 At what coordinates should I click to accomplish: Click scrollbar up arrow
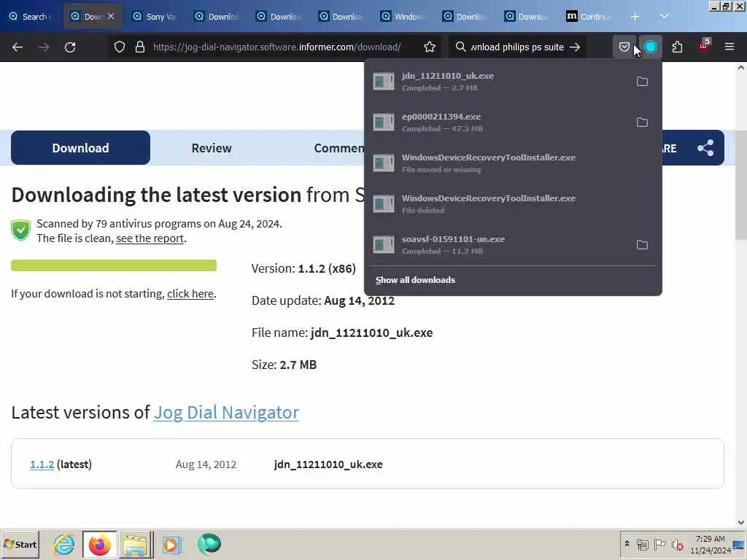741,68
